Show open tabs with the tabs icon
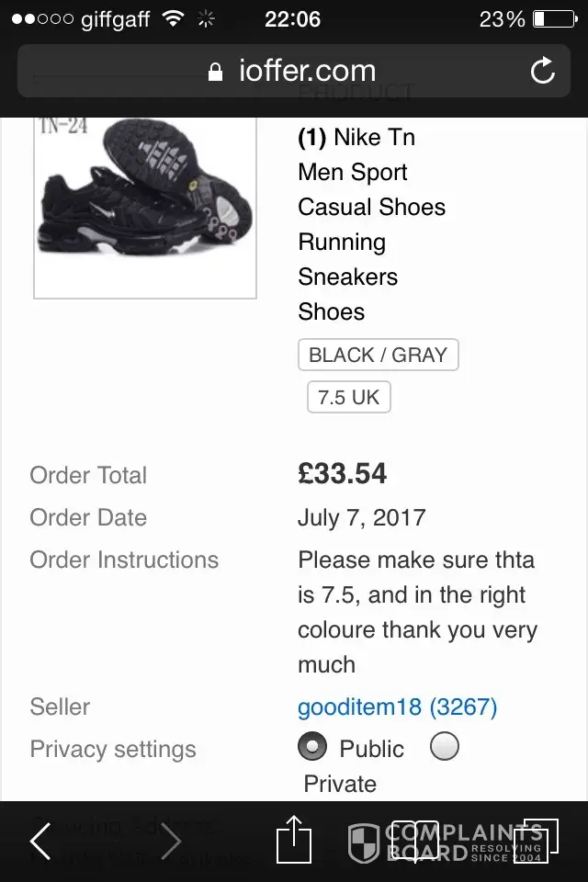 (535, 841)
